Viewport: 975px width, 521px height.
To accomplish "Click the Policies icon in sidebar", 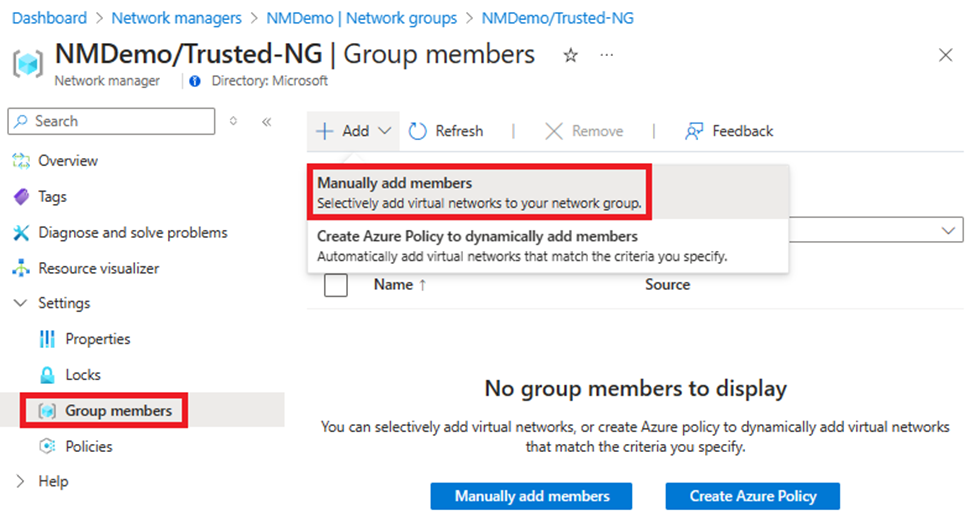I will click(x=47, y=446).
